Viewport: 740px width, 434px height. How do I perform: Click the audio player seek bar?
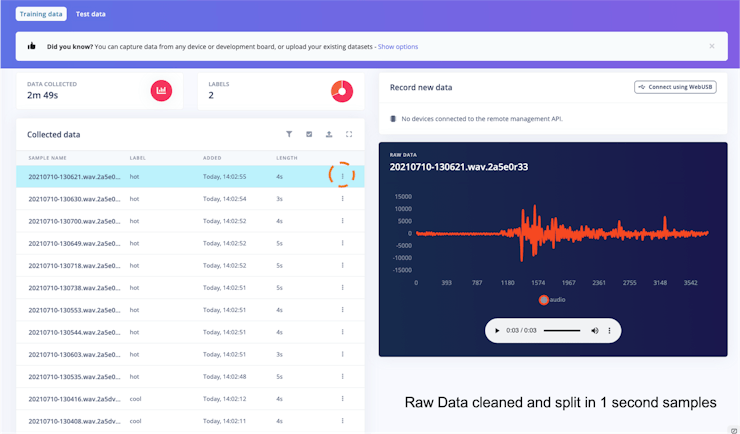(561, 330)
